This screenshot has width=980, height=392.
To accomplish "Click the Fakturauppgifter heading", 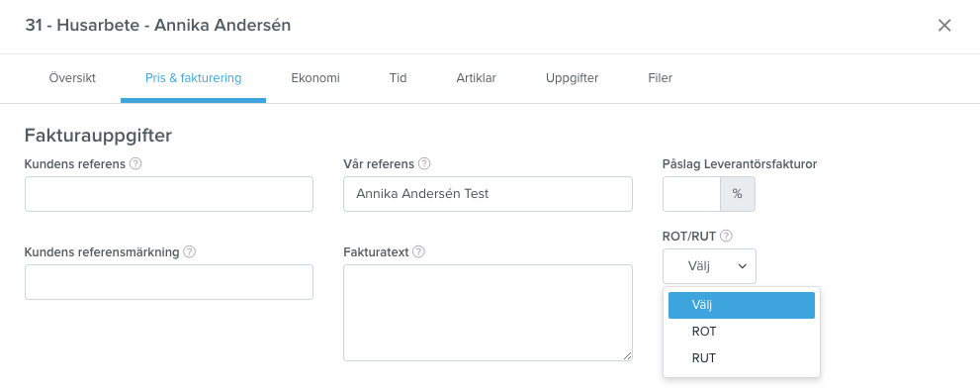I will point(98,135).
